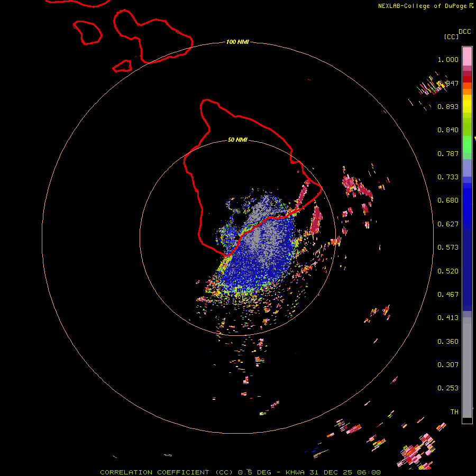Click the 0.360 color scale label

[448, 342]
